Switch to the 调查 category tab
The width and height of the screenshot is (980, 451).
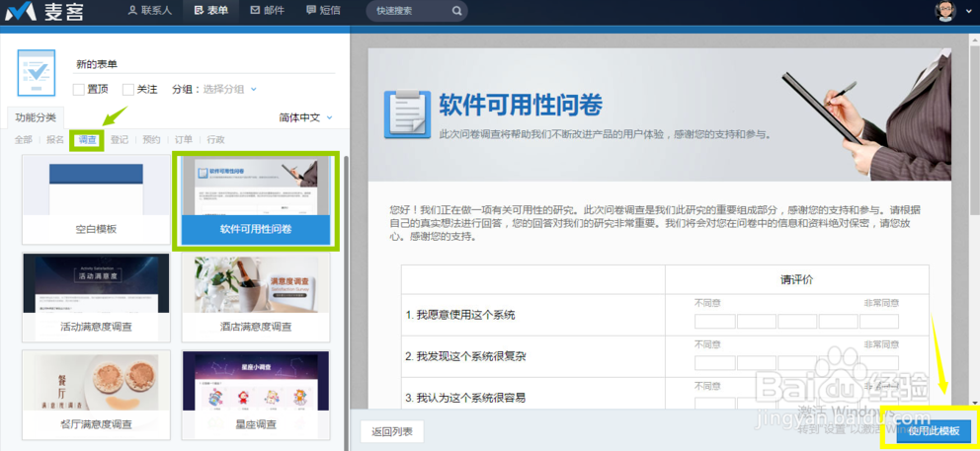point(87,140)
